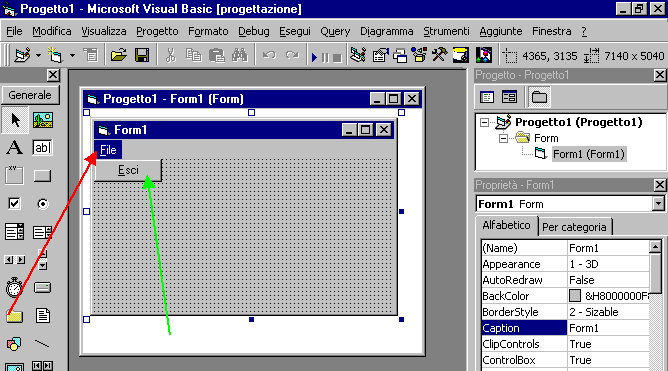
Task: Switch to the Per categoria tab
Action: (x=574, y=227)
